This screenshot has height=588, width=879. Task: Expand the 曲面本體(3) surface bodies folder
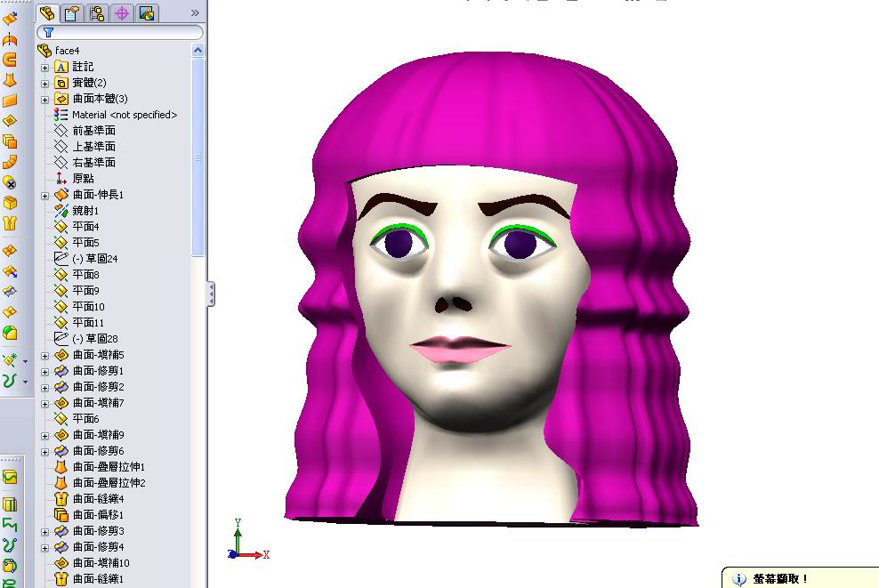(45, 99)
